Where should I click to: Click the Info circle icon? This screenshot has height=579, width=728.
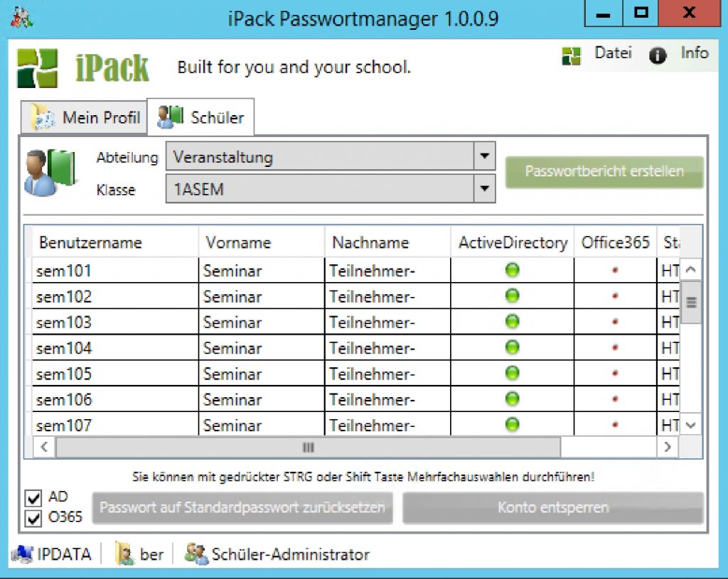[658, 56]
